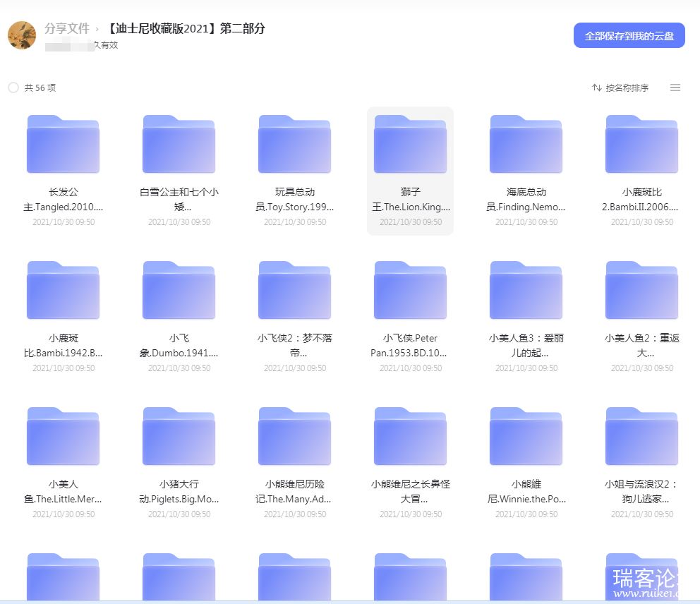The width and height of the screenshot is (700, 604).
Task: Click the 【迪士尼收藏版2021】第二部分 breadcrumb title
Action: click(186, 28)
